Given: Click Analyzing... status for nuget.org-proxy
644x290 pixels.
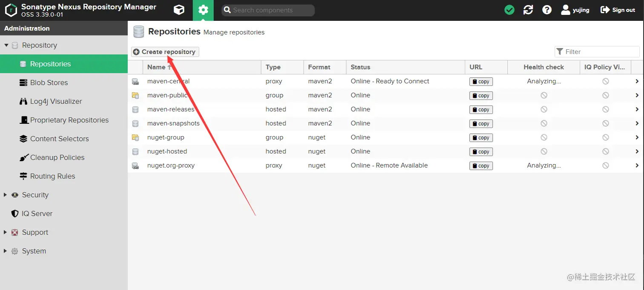Looking at the screenshot, I should tap(544, 165).
